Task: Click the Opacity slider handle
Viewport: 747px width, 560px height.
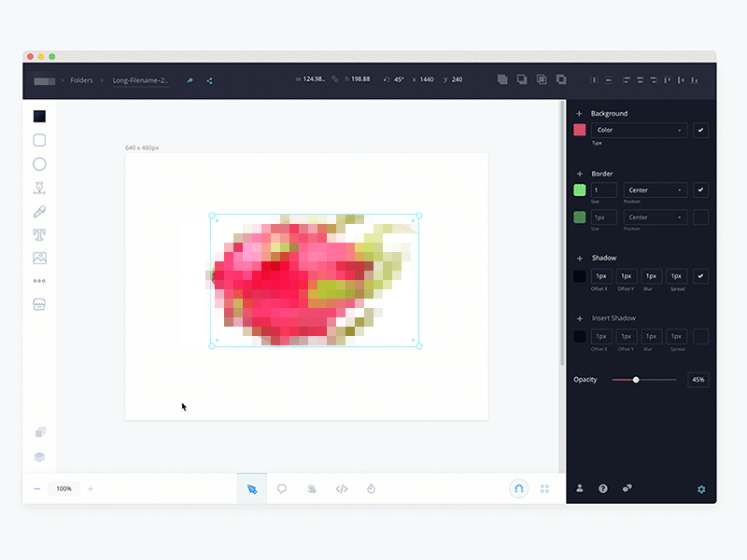Action: (x=636, y=380)
